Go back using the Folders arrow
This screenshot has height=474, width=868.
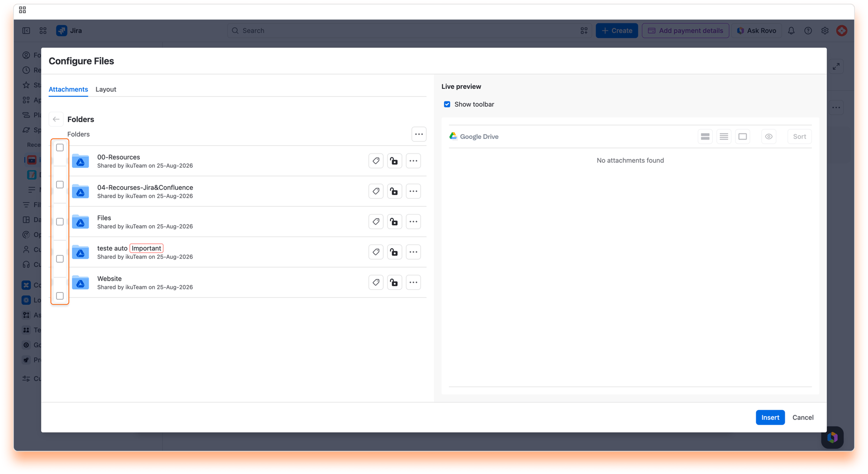(x=56, y=119)
